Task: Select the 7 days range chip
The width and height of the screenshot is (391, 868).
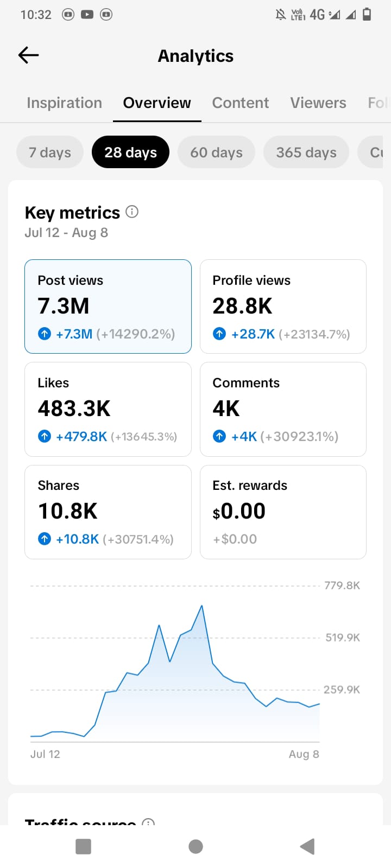Action: 50,152
